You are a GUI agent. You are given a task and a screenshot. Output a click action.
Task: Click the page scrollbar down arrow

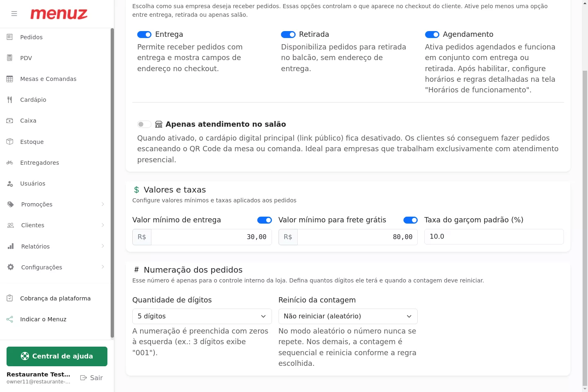tap(585, 389)
